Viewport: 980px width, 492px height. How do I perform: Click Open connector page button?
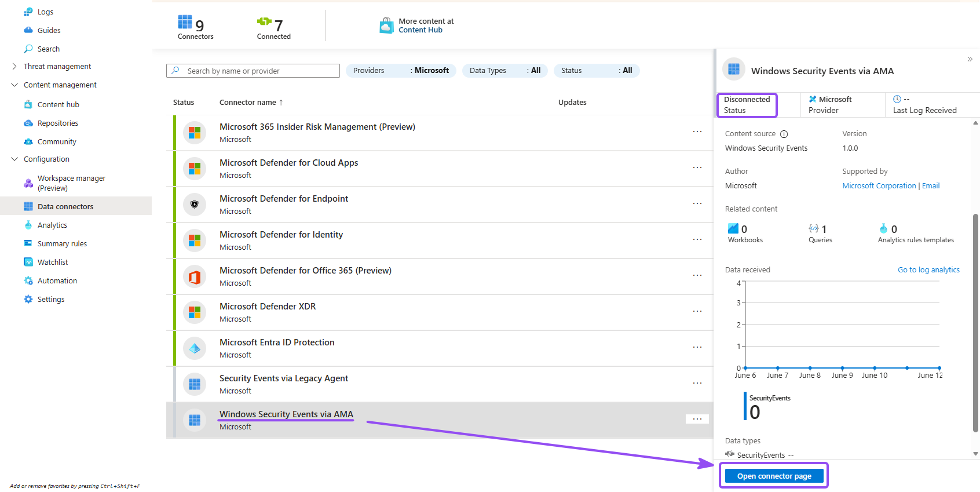774,476
